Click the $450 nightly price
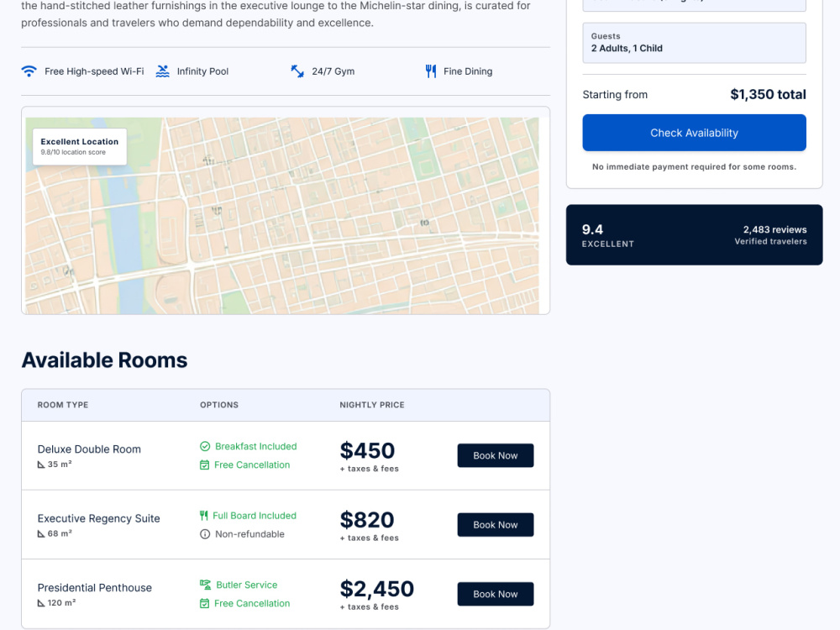The image size is (840, 630). pyautogui.click(x=368, y=450)
